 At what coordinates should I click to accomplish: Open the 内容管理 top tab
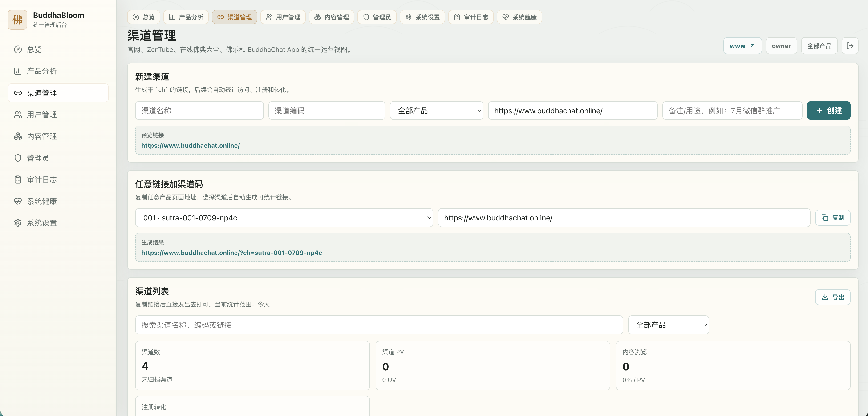tap(332, 17)
